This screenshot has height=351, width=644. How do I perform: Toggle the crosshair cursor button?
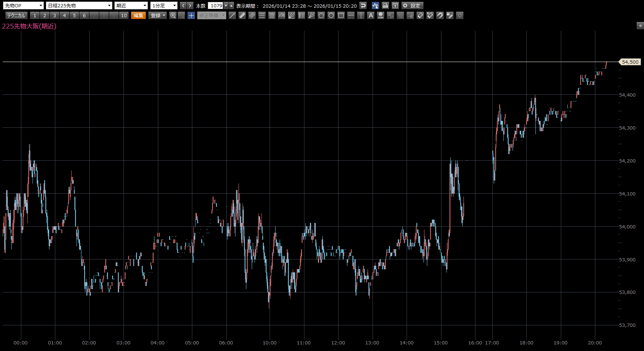(x=191, y=15)
